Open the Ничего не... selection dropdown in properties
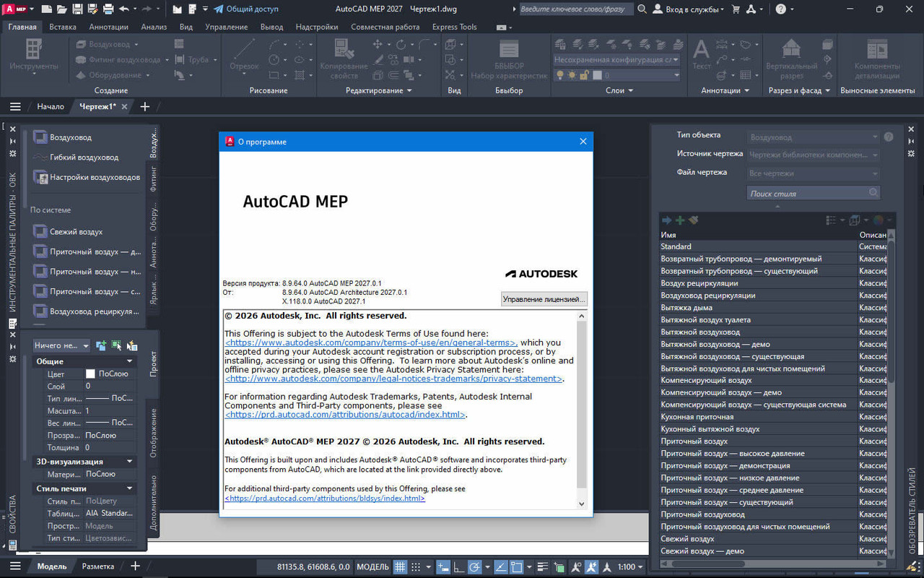Viewport: 924px width, 578px height. (61, 345)
